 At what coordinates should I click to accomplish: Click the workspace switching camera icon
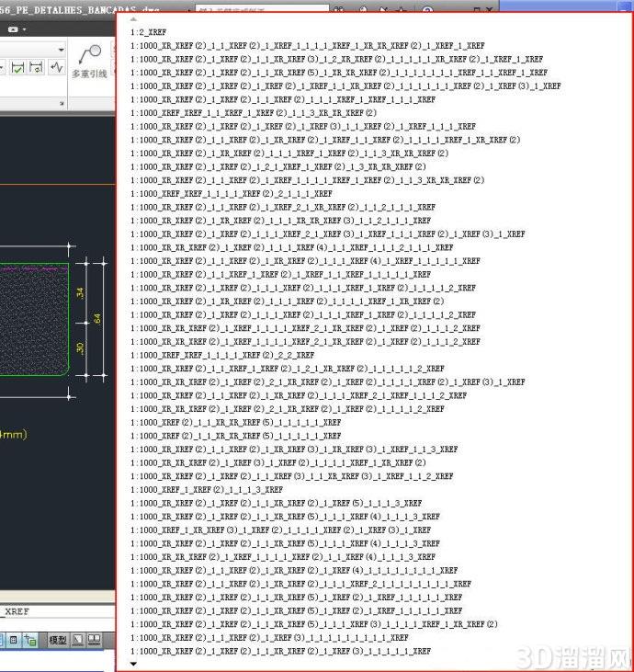point(13,29)
